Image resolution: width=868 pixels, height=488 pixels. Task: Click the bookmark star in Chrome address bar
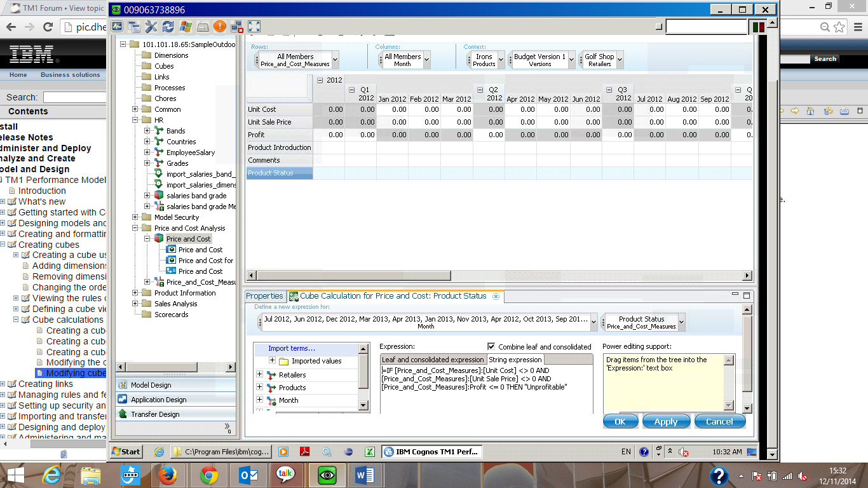(x=839, y=27)
